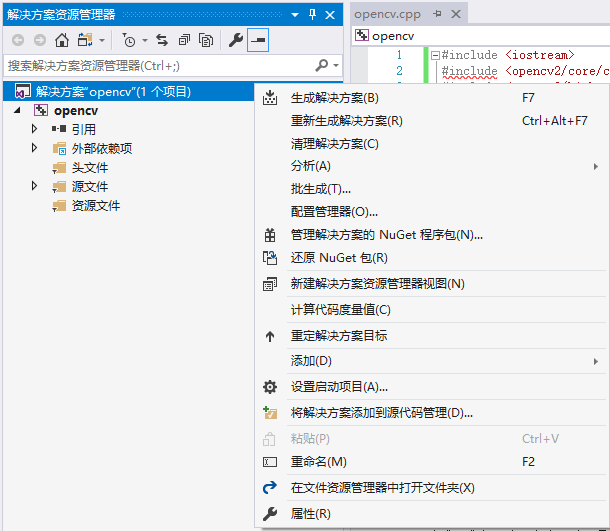Open dropdown arrow next to switch views icon
610x531 pixels.
[102, 40]
